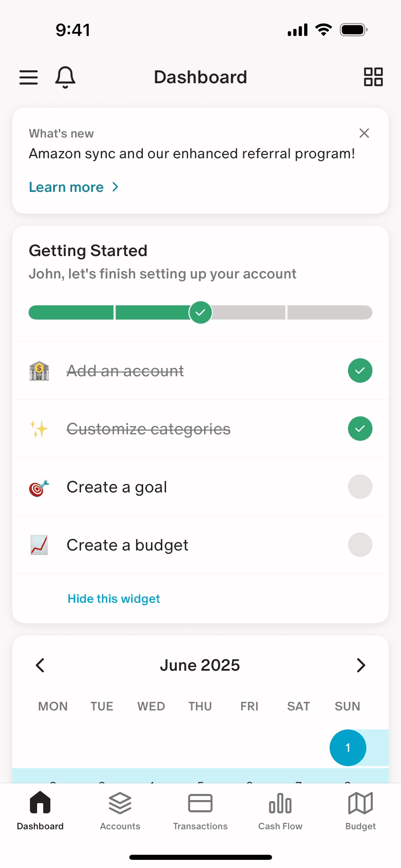Tap the sparkles icon beside Customize categories
This screenshot has width=401, height=868.
(x=39, y=429)
